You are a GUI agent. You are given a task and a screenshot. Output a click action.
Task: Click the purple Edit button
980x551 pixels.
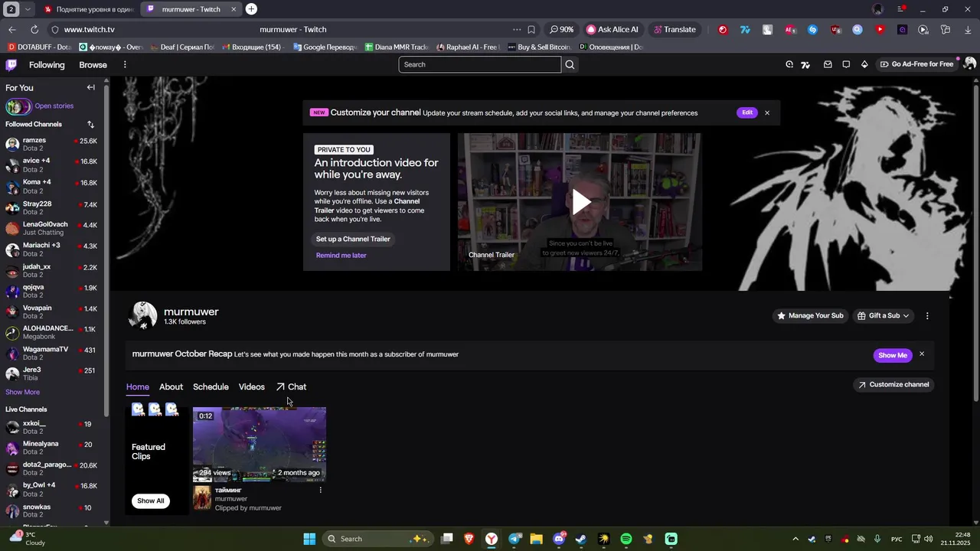pos(747,112)
